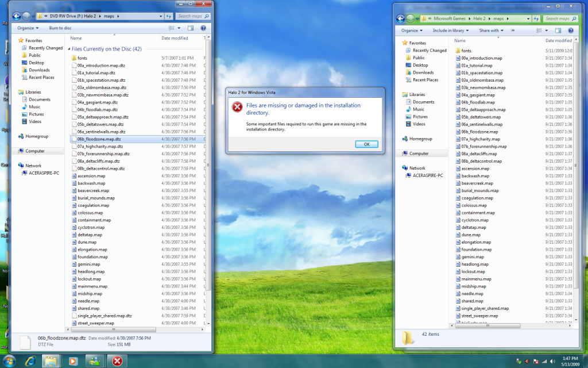Click OK in the Halo 2 error dialog

pyautogui.click(x=366, y=144)
